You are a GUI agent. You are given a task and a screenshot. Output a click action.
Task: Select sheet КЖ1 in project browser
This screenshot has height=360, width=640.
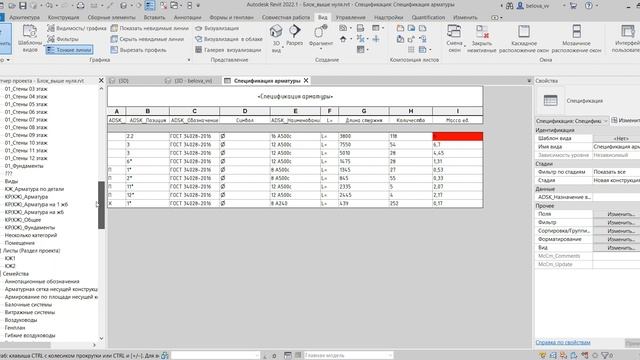10,258
